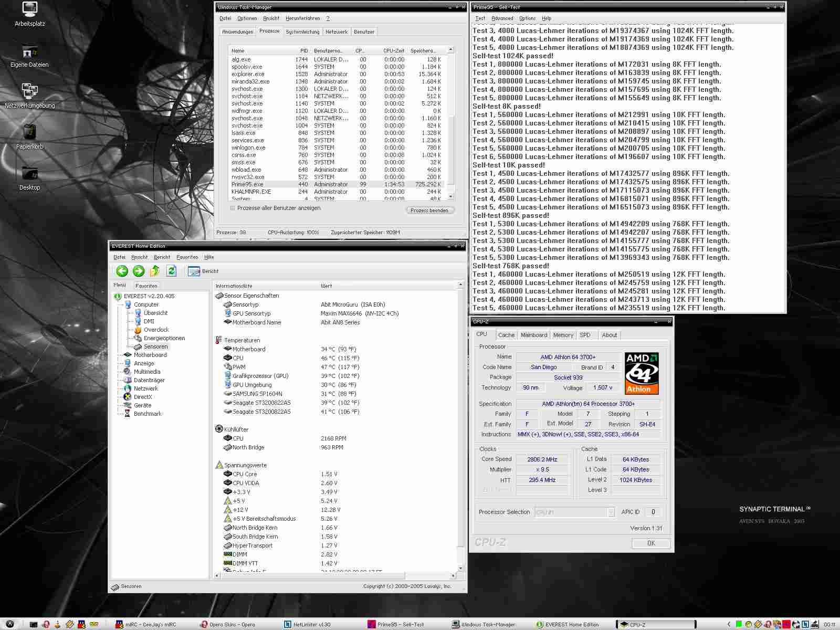Click the clock in the system tray
Image resolution: width=840 pixels, height=630 pixels.
[829, 624]
